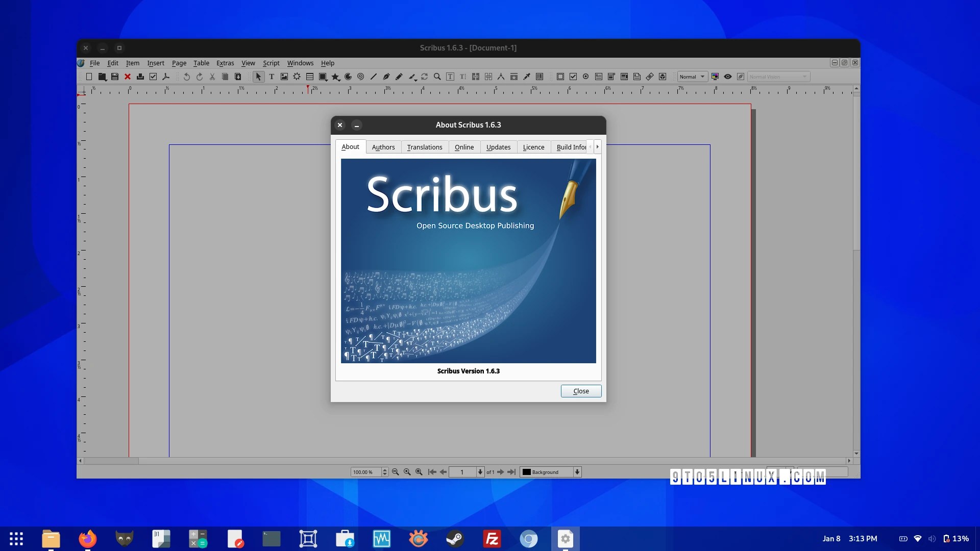Switch to the Authors tab
This screenshot has width=980, height=551.
coord(383,147)
